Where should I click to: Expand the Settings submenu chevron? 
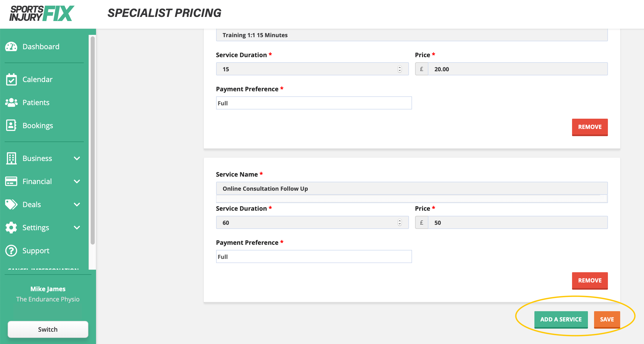click(77, 228)
